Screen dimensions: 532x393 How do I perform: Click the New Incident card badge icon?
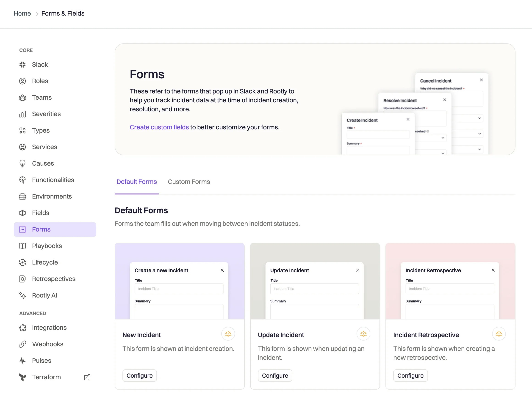[x=228, y=334]
